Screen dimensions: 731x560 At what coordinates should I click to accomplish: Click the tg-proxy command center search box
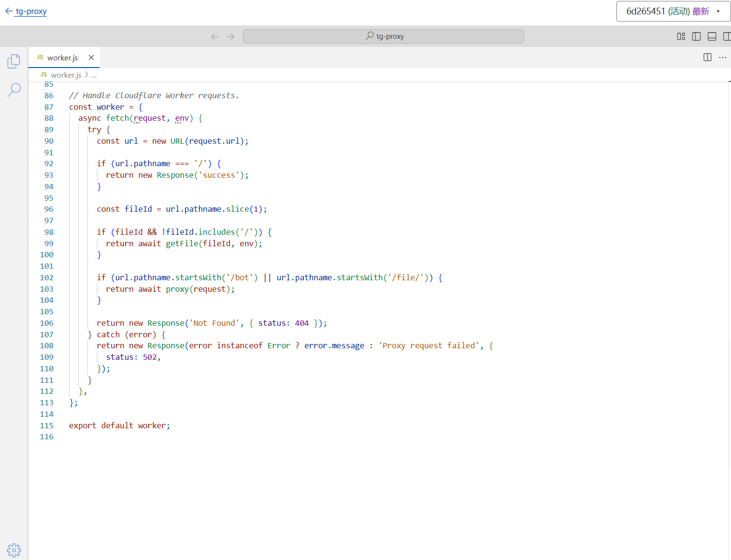click(x=383, y=36)
